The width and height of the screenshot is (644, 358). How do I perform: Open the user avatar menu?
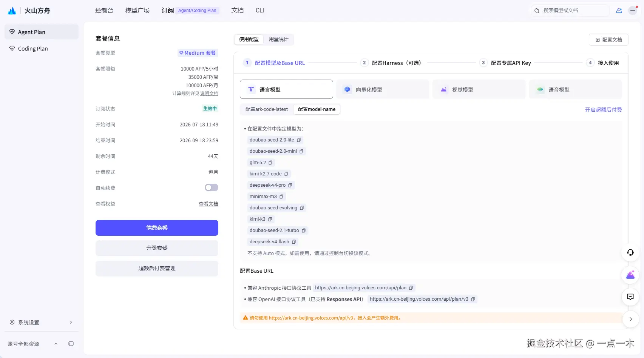[x=633, y=11]
